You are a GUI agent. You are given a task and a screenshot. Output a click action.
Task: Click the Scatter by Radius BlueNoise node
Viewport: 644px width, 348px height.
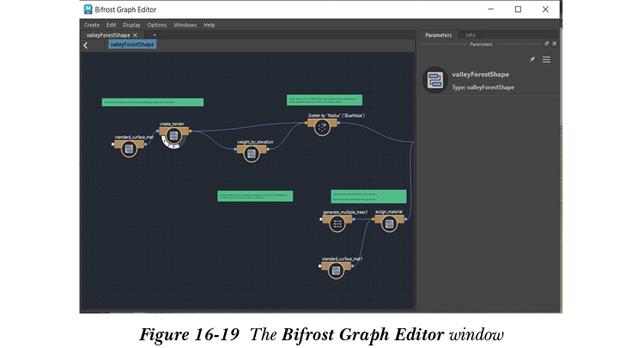[321, 126]
